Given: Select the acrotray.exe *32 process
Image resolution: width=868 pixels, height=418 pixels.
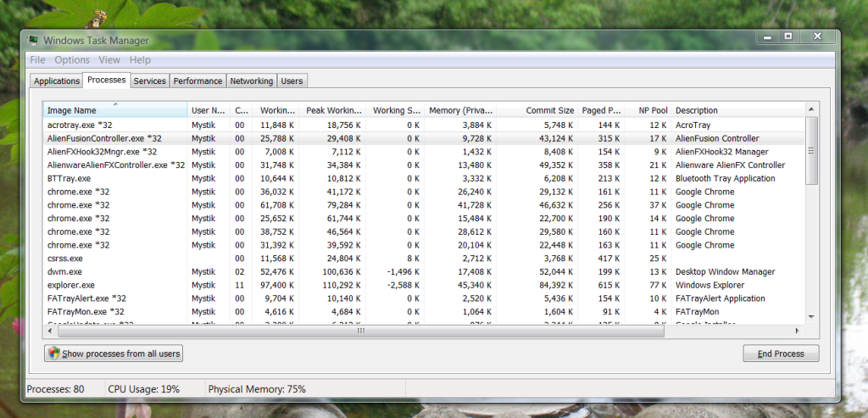Looking at the screenshot, I should [424, 125].
